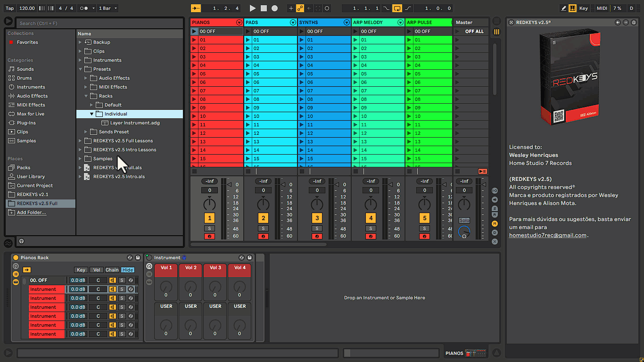Collapse the Individual folder in the browser
The height and width of the screenshot is (362, 644).
click(92, 114)
